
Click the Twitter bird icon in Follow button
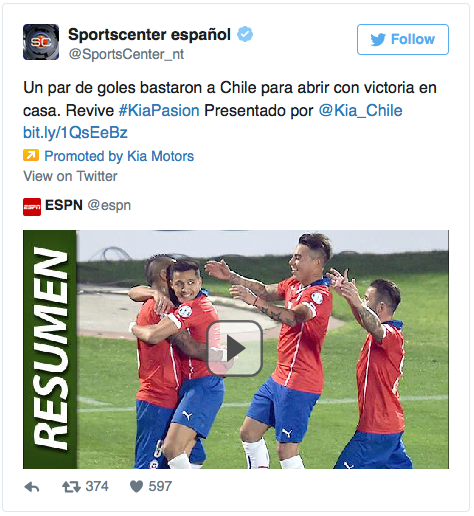[x=378, y=40]
